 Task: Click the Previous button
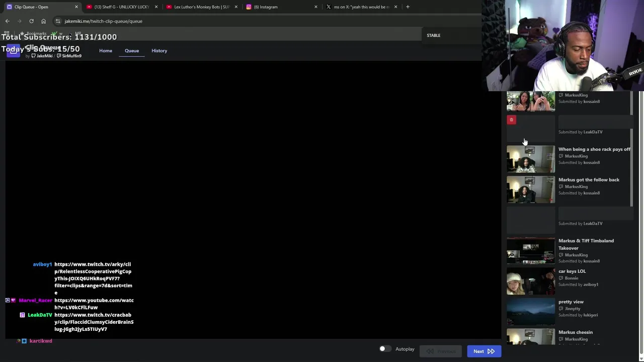[x=441, y=351]
